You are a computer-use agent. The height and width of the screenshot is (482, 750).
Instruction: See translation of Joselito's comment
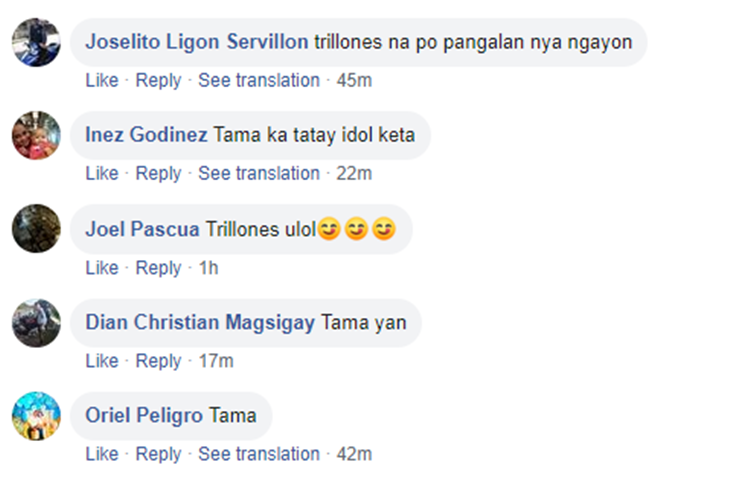[x=259, y=80]
